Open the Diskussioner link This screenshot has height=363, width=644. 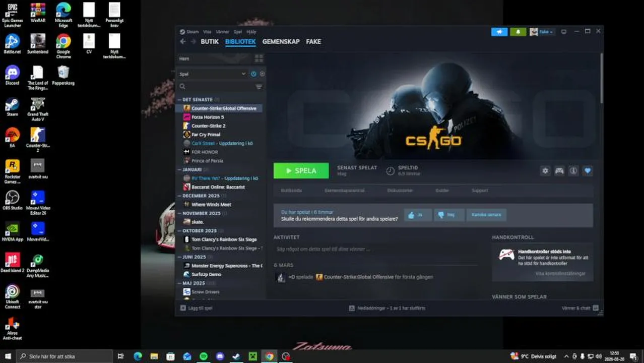tap(400, 191)
